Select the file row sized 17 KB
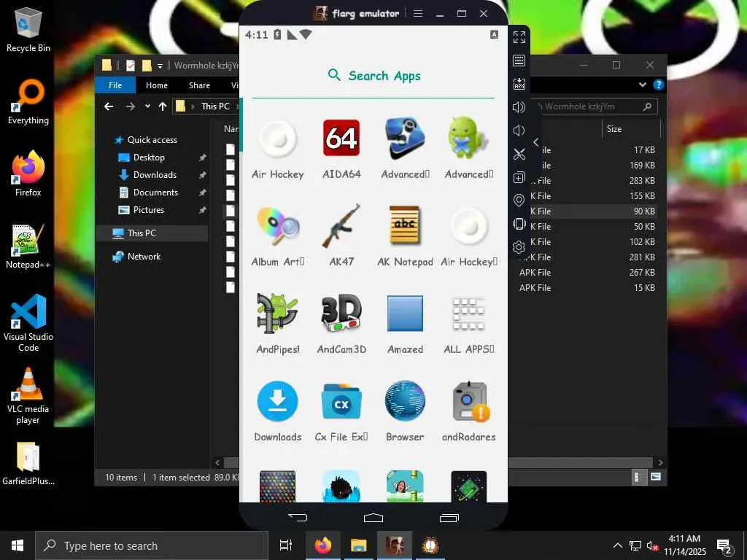The width and height of the screenshot is (747, 560). [x=595, y=150]
